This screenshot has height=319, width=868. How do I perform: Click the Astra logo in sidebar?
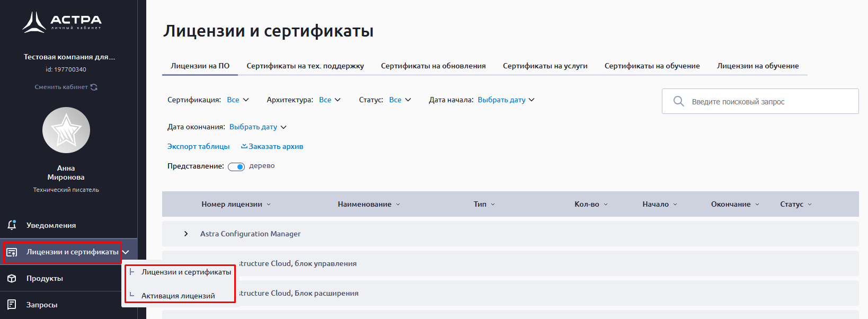[x=61, y=22]
